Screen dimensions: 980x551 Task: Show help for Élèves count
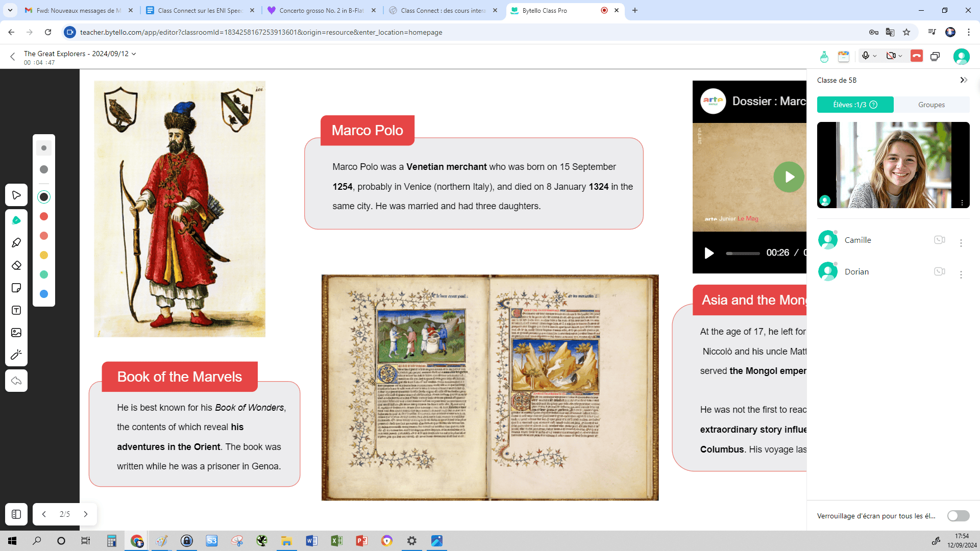(x=873, y=105)
